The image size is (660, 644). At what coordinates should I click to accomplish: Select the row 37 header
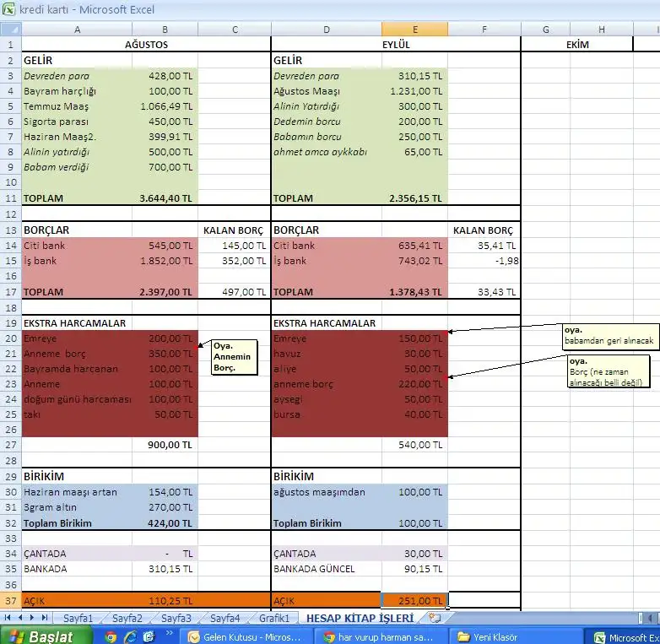pos(11,601)
